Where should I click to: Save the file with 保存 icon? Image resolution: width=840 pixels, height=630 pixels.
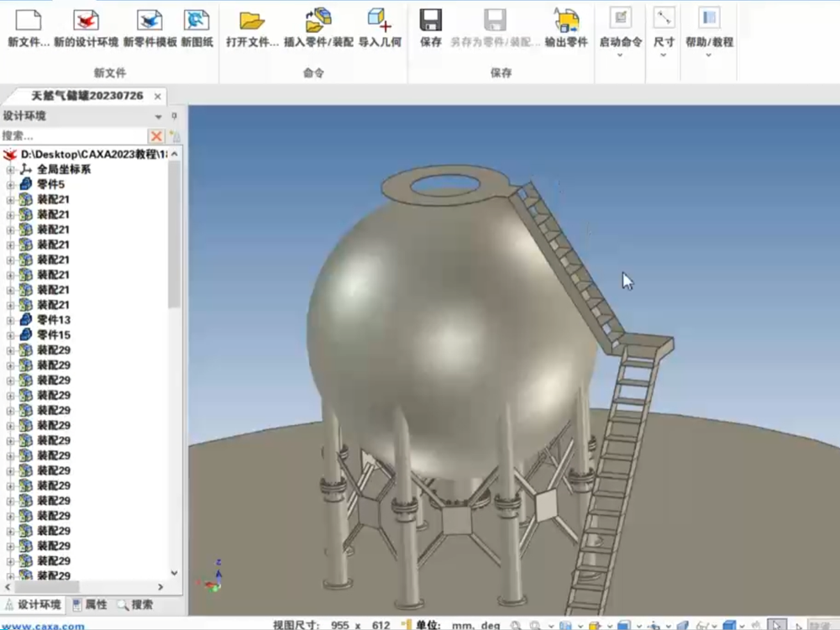click(x=430, y=20)
